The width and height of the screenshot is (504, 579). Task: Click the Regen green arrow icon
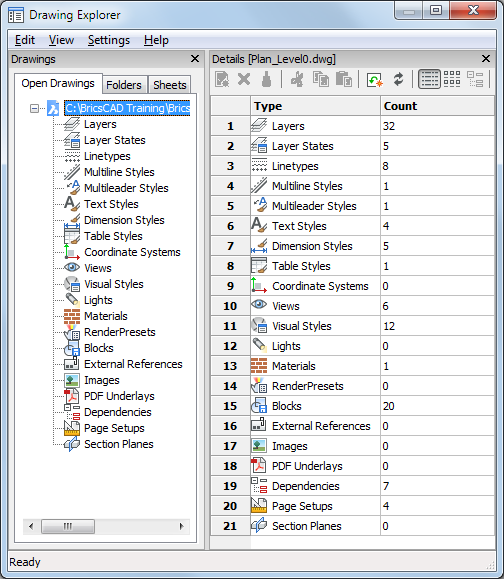(375, 79)
